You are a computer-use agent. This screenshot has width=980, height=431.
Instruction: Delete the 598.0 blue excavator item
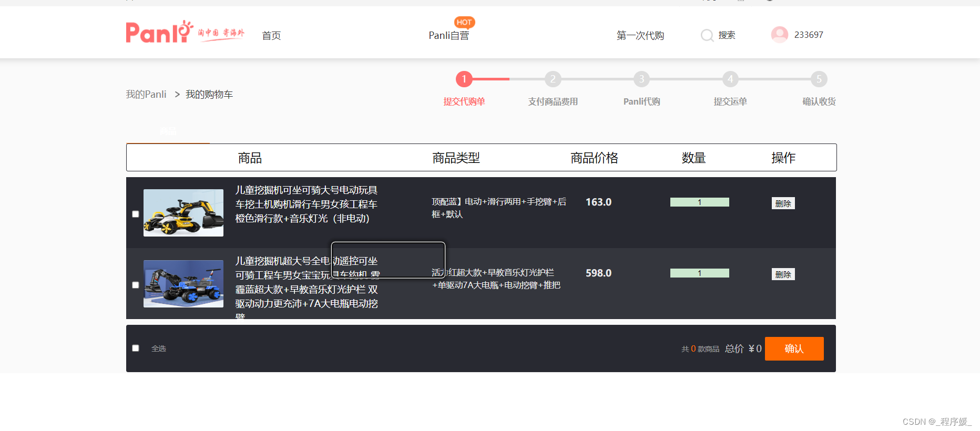click(783, 274)
